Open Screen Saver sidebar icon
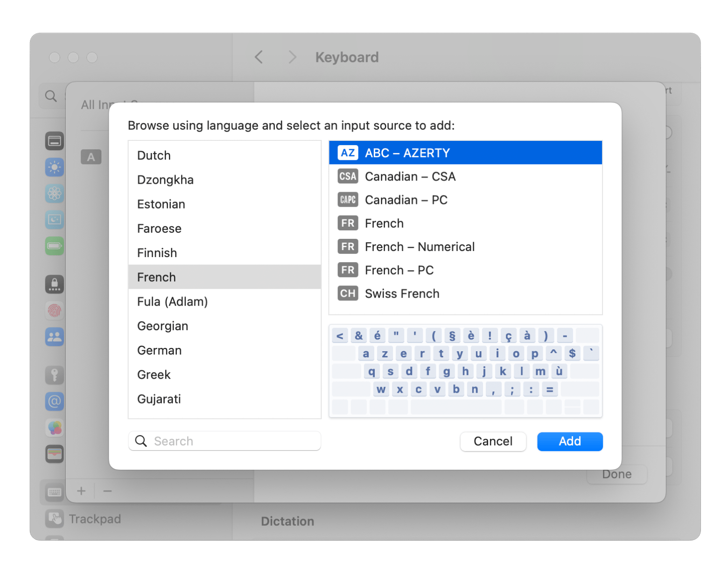 55,219
